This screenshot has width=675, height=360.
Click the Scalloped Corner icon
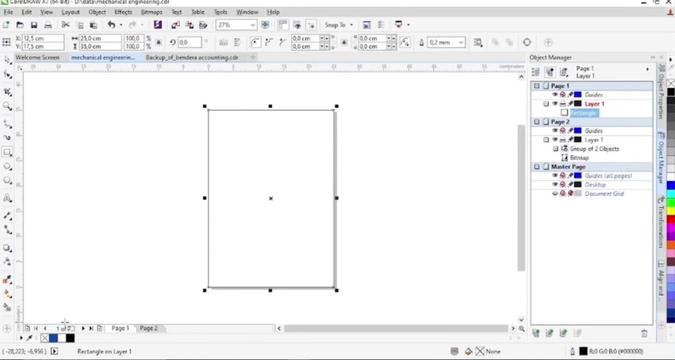point(269,42)
